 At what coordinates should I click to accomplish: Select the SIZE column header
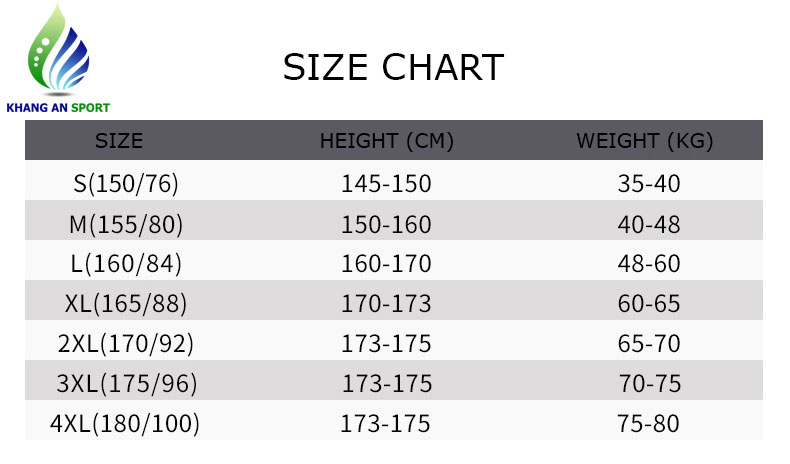click(x=119, y=140)
